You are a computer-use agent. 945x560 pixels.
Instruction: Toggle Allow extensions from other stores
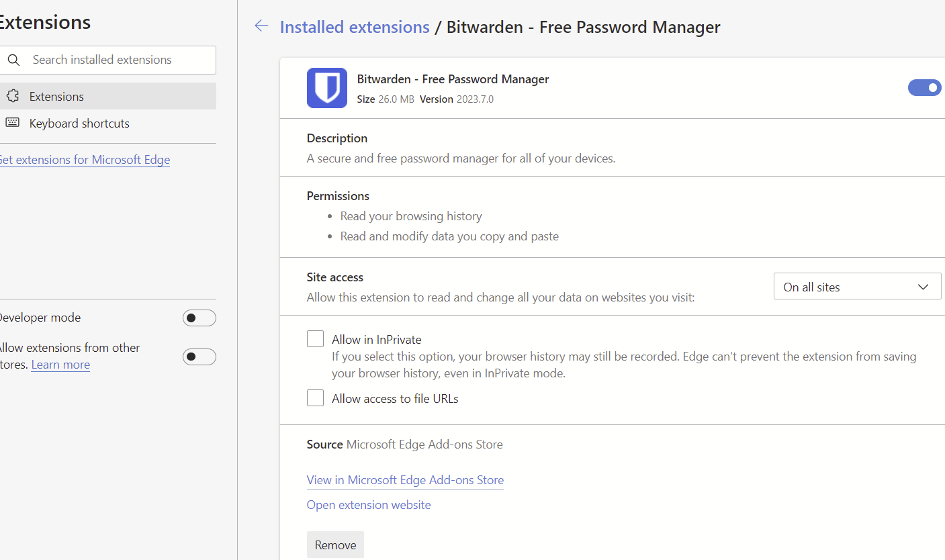click(x=199, y=357)
